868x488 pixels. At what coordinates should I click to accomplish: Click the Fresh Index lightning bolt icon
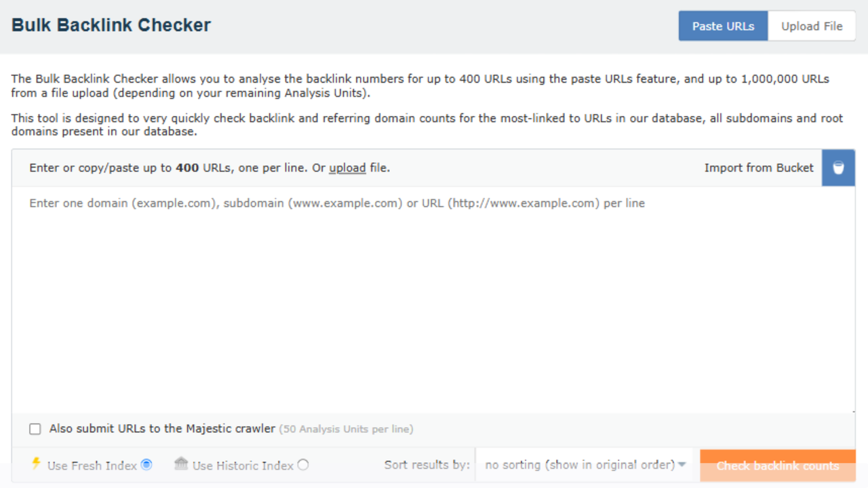coord(37,464)
